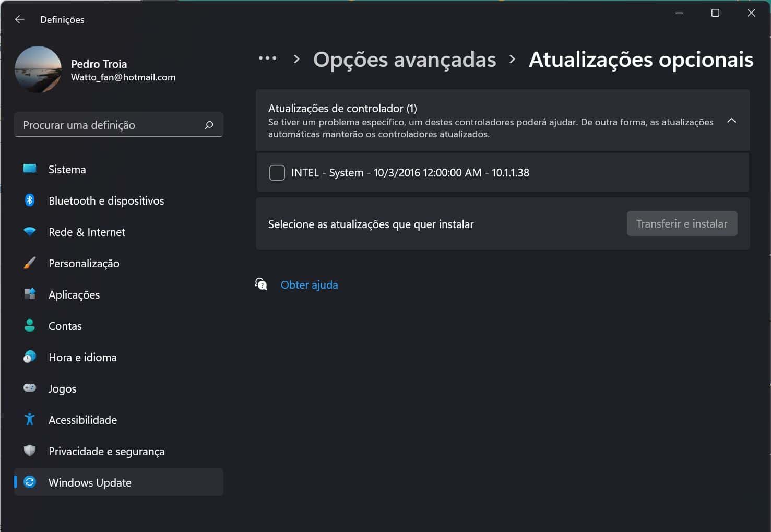The image size is (771, 532).
Task: Open the Contas settings category
Action: click(x=65, y=326)
